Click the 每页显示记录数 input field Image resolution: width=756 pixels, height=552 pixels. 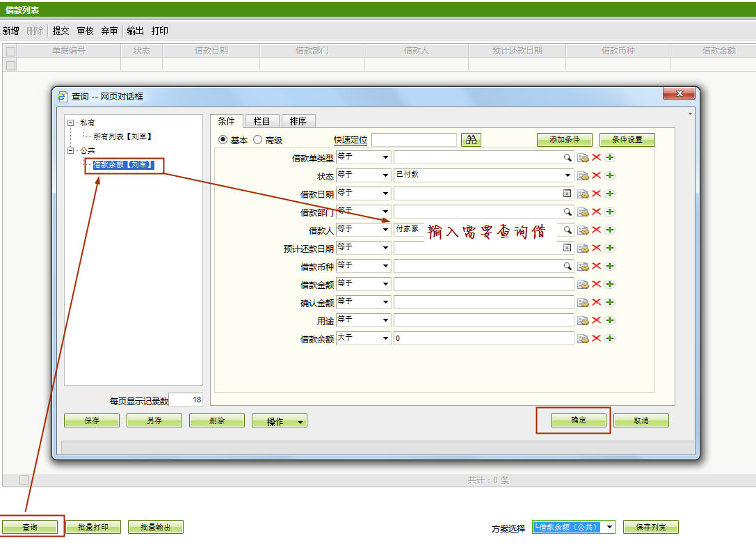[186, 400]
